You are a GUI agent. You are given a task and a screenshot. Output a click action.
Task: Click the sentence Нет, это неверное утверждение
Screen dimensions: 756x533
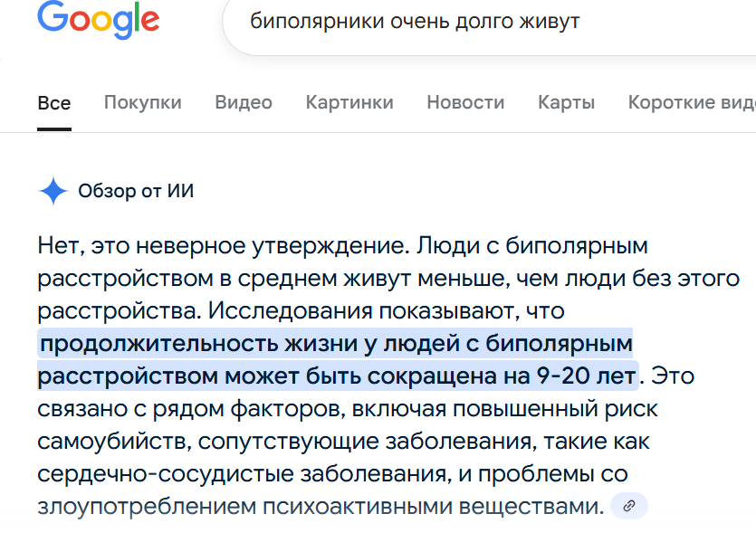click(224, 246)
